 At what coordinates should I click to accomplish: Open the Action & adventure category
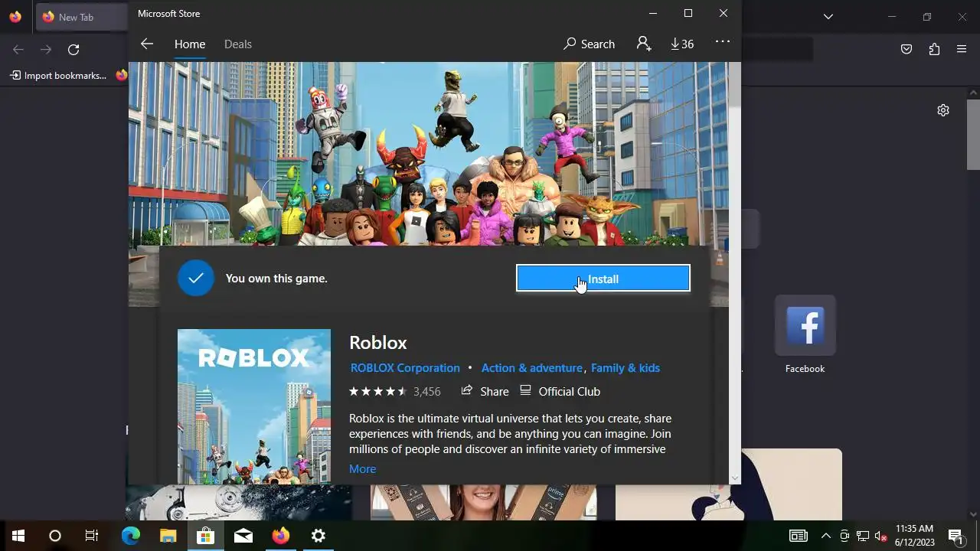tap(531, 368)
